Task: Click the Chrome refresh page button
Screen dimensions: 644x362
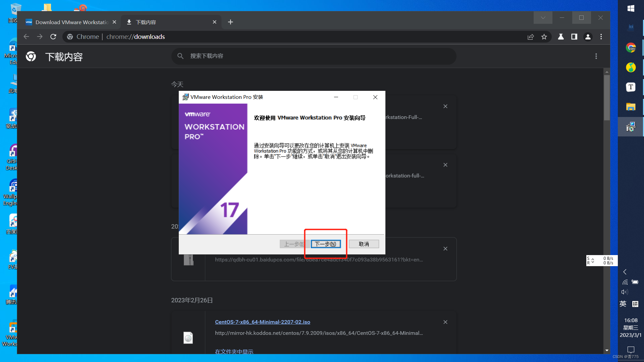Action: coord(53,37)
